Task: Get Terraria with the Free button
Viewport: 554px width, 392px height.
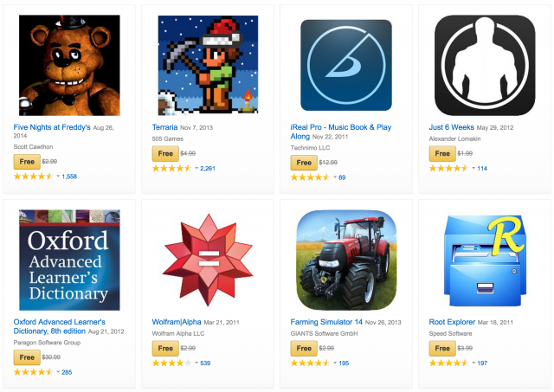Action: click(x=165, y=154)
